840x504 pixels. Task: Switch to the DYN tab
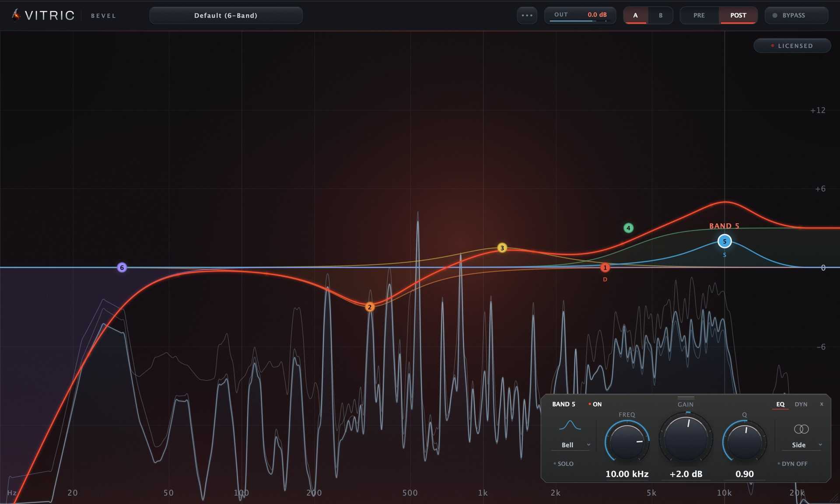tap(801, 404)
